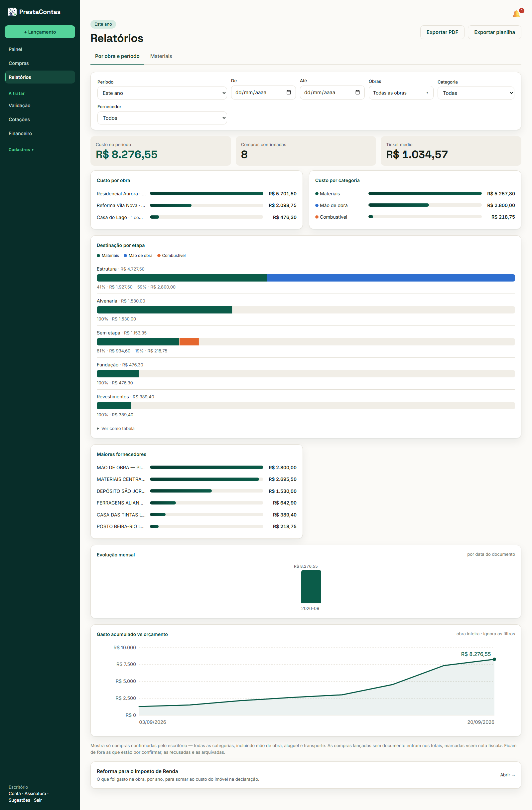Image resolution: width=532 pixels, height=810 pixels.
Task: Open the Obras dropdown
Action: coord(401,93)
